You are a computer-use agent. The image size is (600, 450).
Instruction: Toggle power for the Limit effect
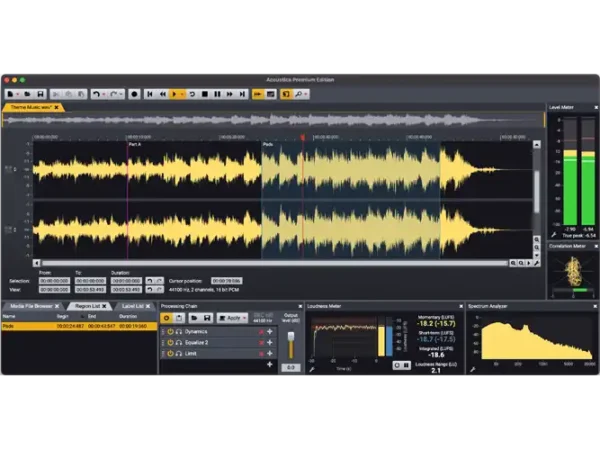tap(170, 354)
